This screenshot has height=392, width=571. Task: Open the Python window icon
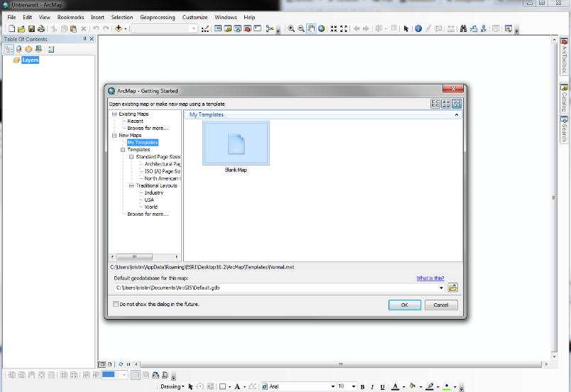(x=258, y=28)
